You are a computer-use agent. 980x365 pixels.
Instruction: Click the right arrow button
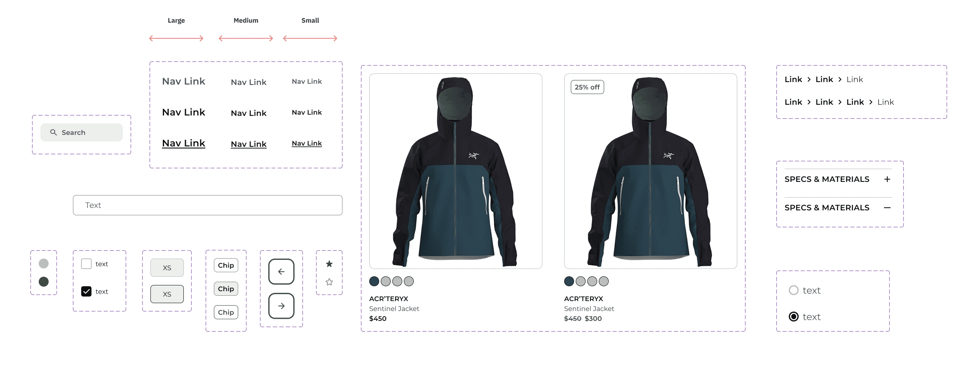[x=281, y=306]
